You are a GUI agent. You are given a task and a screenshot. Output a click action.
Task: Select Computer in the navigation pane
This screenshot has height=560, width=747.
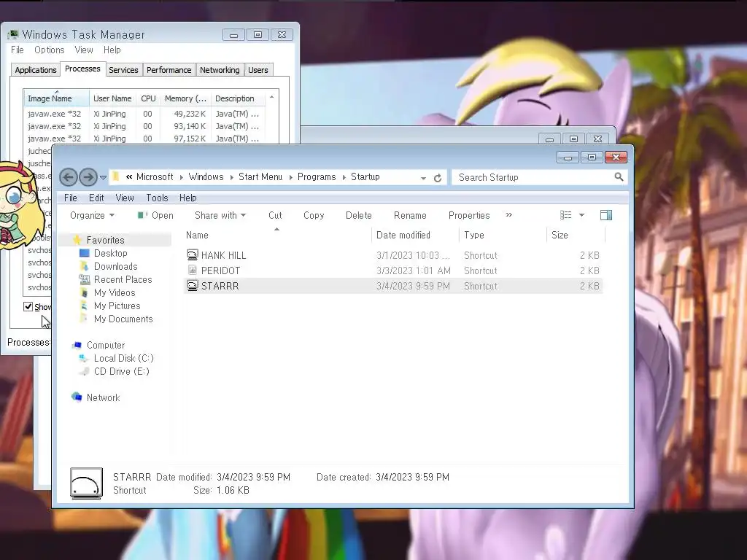tap(105, 345)
